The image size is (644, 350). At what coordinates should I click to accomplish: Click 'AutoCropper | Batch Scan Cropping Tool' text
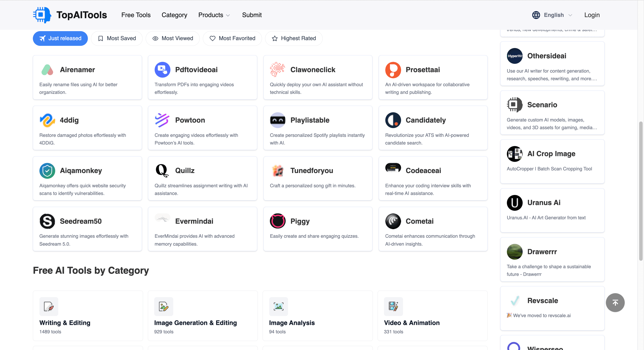point(549,169)
